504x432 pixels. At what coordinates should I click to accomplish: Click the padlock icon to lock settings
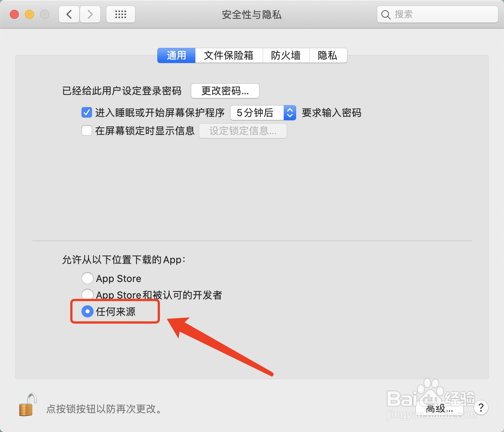28,405
